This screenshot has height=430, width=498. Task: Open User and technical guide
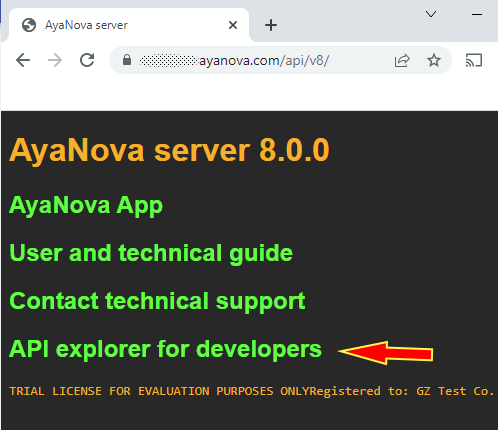click(x=151, y=253)
